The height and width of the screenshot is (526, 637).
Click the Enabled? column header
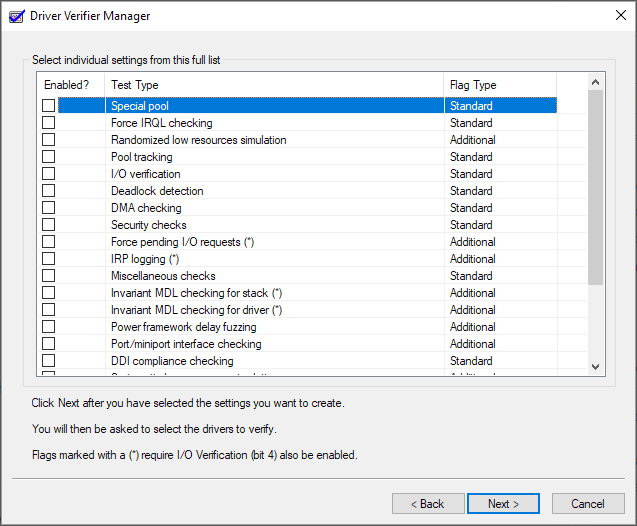tap(70, 85)
